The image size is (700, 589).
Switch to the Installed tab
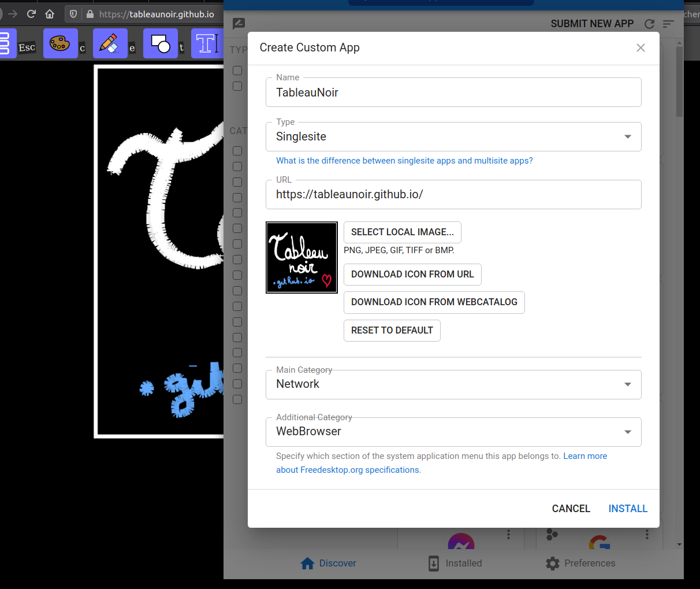tap(455, 564)
